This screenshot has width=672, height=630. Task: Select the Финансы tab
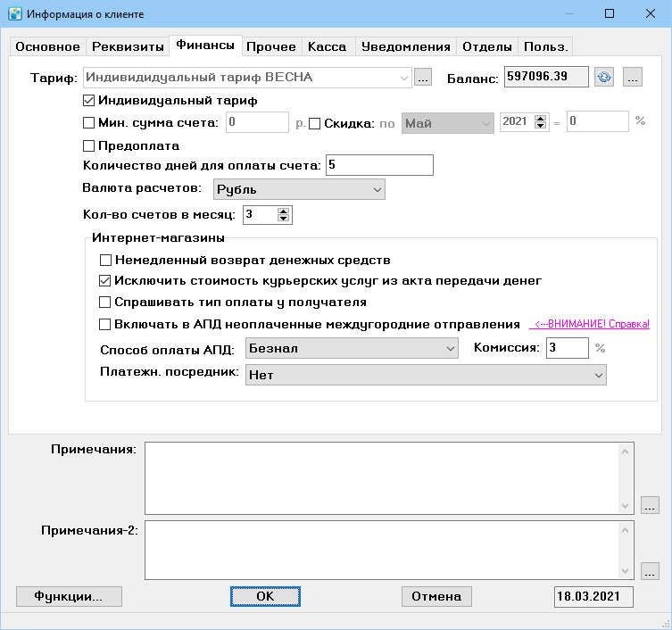pos(205,45)
